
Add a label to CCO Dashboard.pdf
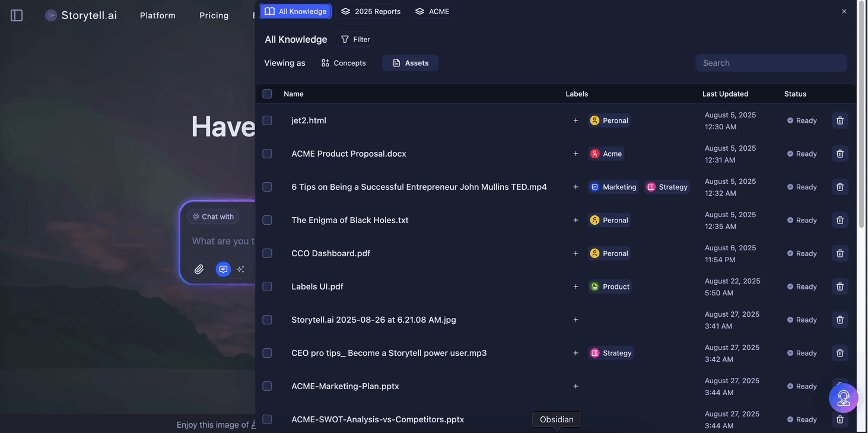pyautogui.click(x=576, y=253)
